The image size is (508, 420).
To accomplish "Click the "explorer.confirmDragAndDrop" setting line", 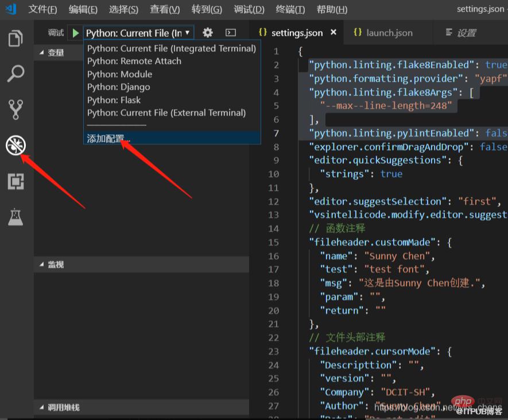I will (x=408, y=147).
